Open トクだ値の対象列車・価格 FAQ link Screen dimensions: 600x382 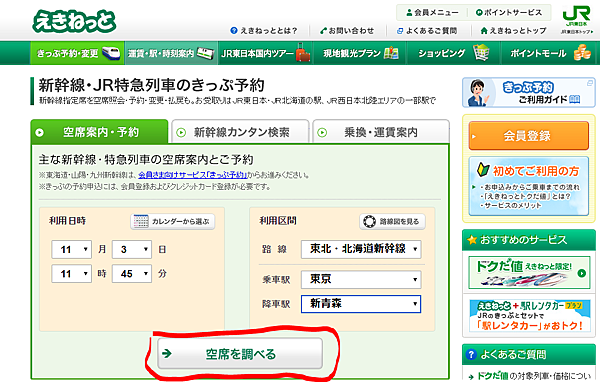tap(534, 376)
